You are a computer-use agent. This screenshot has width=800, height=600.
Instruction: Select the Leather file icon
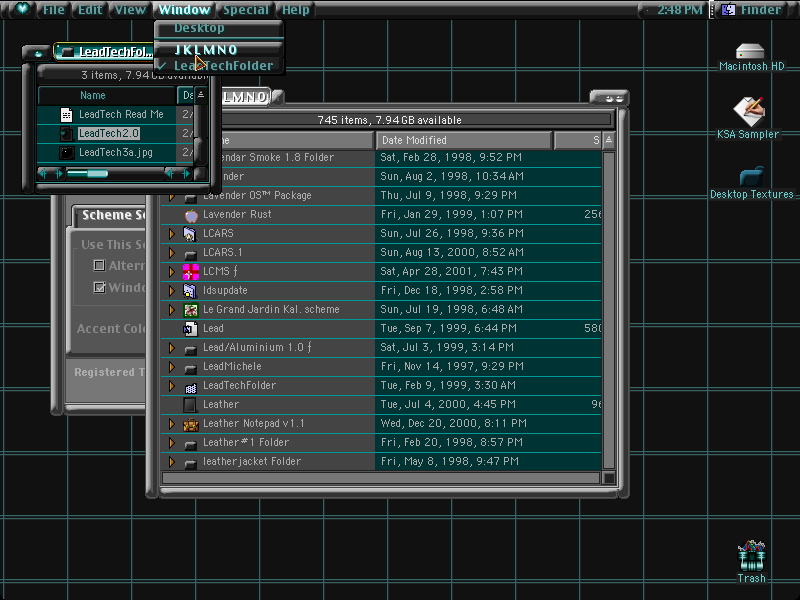(x=190, y=405)
